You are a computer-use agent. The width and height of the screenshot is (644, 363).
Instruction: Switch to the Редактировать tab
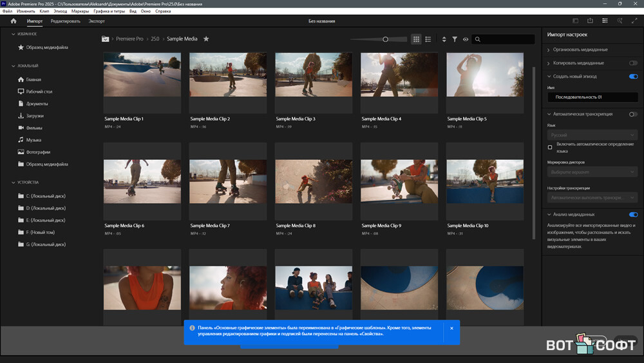click(x=65, y=21)
